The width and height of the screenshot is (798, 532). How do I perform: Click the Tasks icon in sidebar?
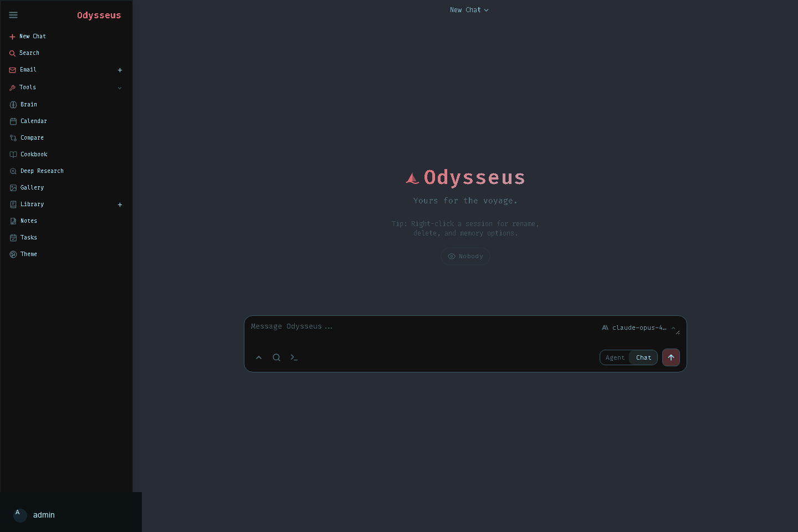point(13,237)
